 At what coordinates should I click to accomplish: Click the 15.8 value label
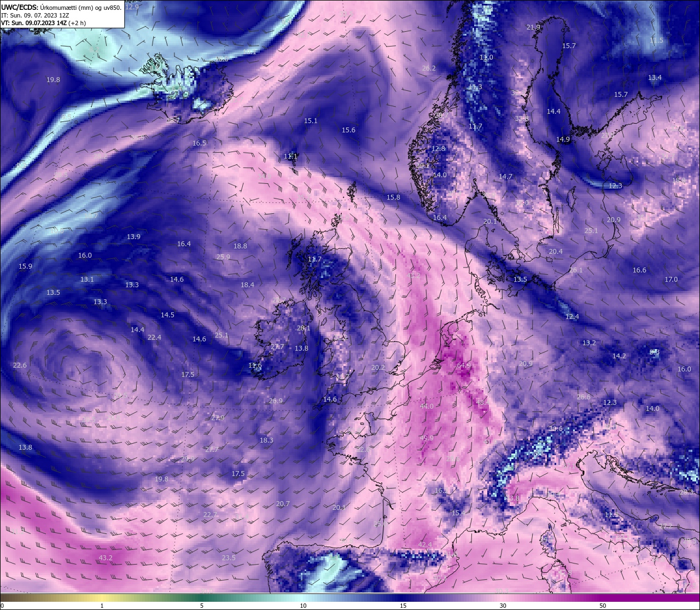(393, 197)
